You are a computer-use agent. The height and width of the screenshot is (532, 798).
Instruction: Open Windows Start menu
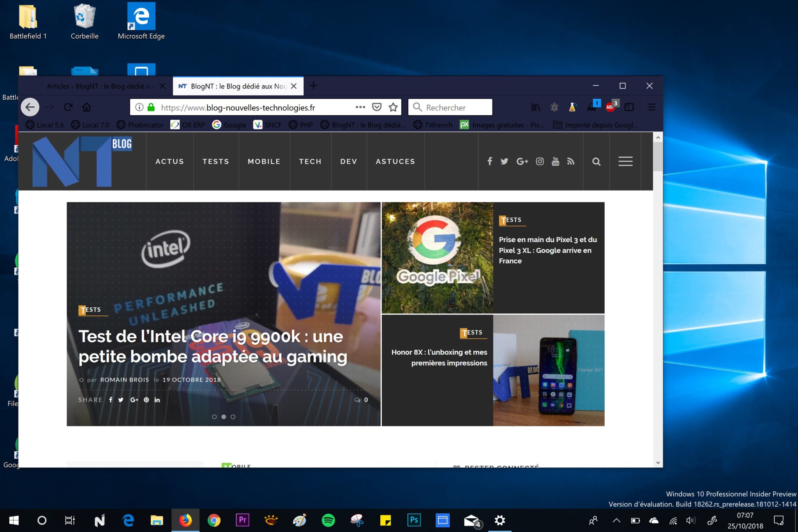coord(14,520)
